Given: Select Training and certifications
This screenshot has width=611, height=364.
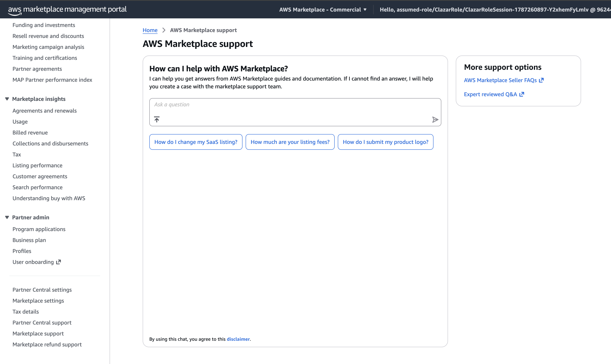Looking at the screenshot, I should (45, 58).
